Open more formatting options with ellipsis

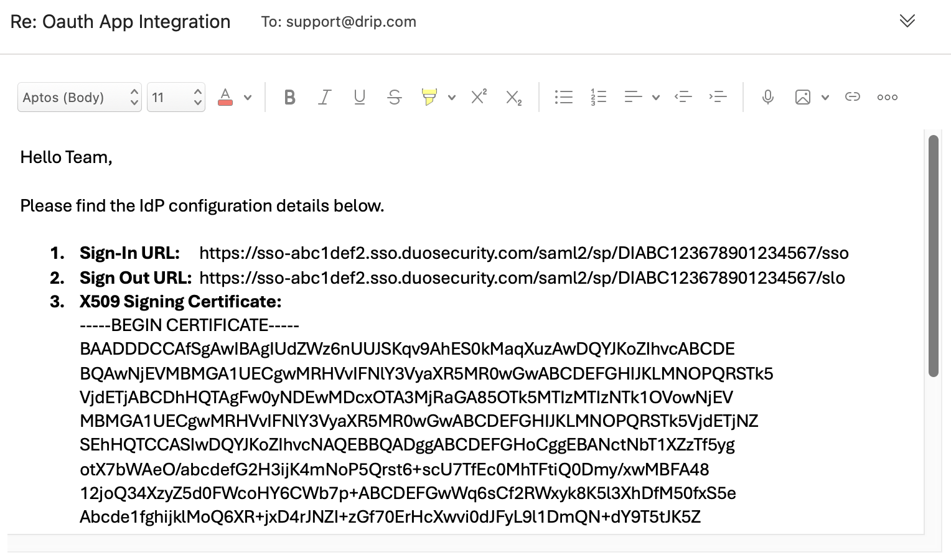(x=887, y=96)
